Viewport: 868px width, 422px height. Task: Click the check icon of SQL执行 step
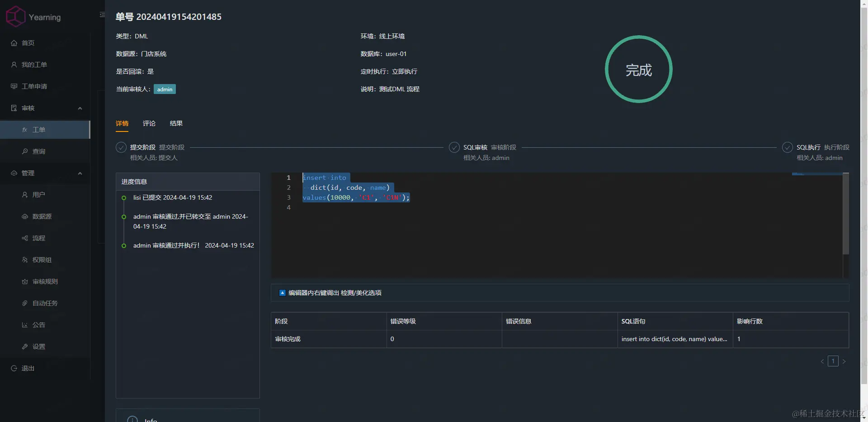tap(788, 147)
